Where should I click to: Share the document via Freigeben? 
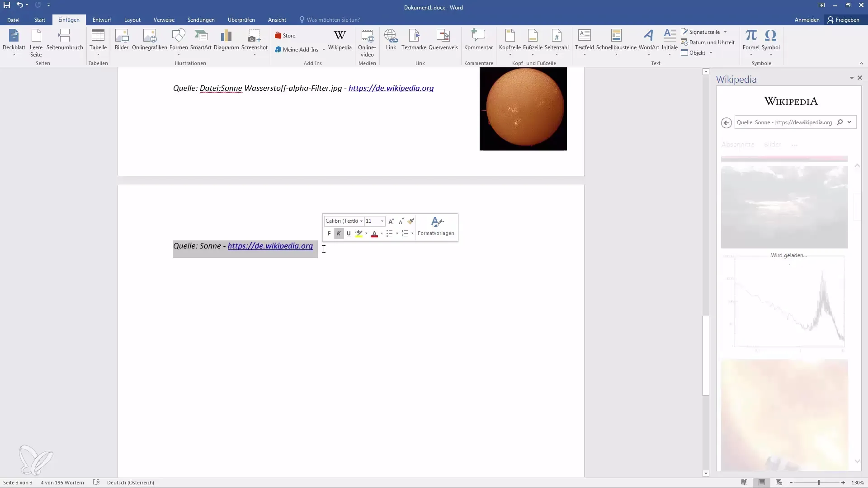pos(844,20)
